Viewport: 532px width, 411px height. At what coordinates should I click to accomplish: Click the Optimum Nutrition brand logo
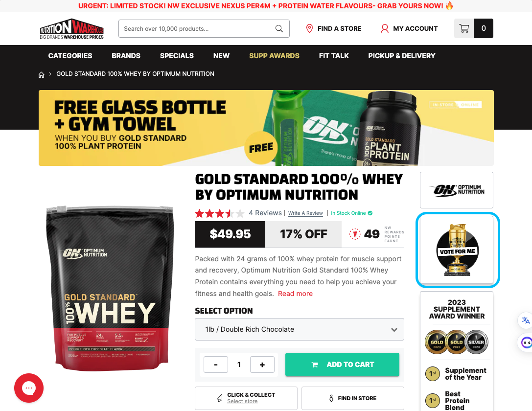tap(457, 190)
